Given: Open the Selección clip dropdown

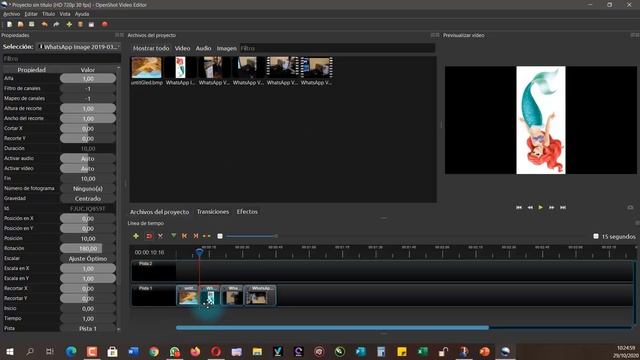Looking at the screenshot, I should pyautogui.click(x=78, y=47).
